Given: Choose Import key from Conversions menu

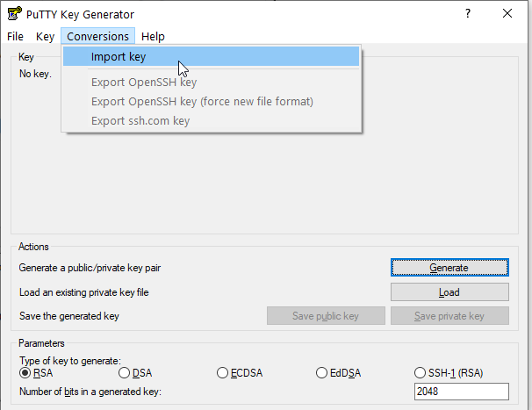Looking at the screenshot, I should coord(211,56).
